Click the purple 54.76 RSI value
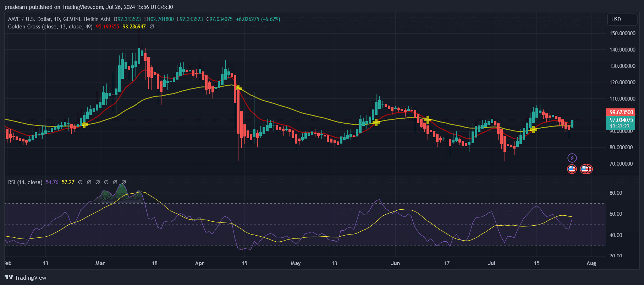The image size is (644, 285). (x=52, y=182)
